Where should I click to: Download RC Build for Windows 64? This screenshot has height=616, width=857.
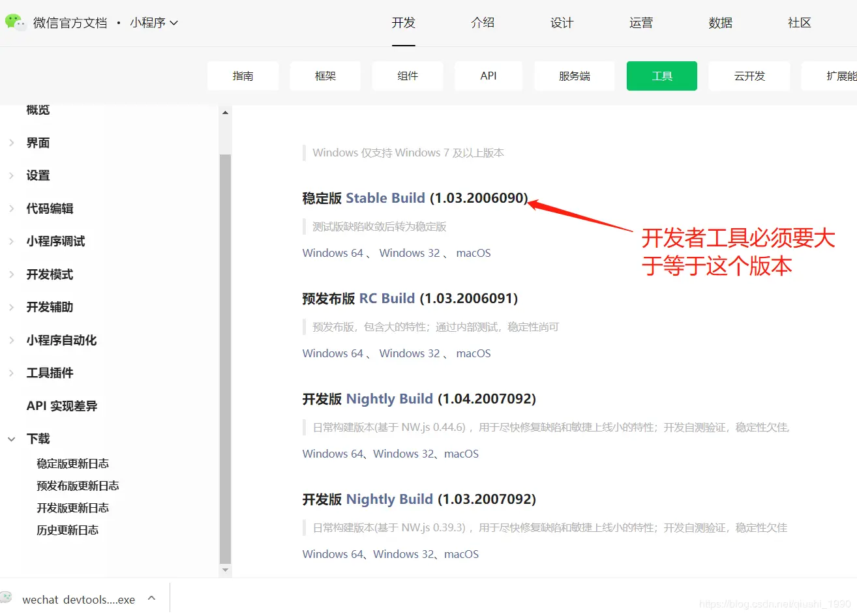333,353
